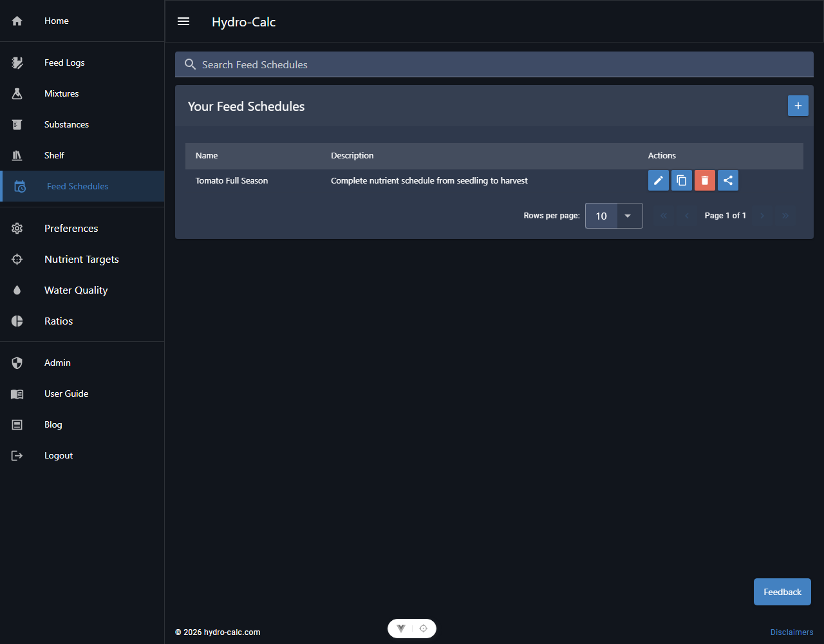Image resolution: width=824 pixels, height=644 pixels.
Task: Choose Logout in the sidebar
Action: click(x=82, y=455)
